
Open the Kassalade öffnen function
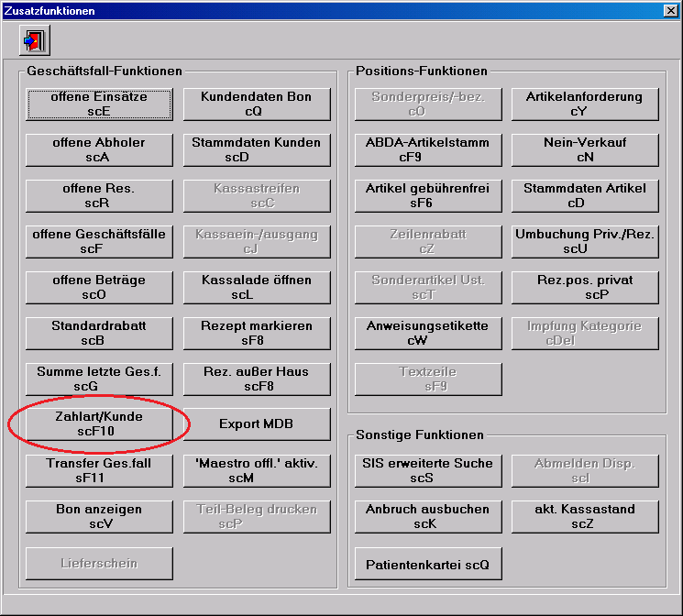(x=256, y=287)
